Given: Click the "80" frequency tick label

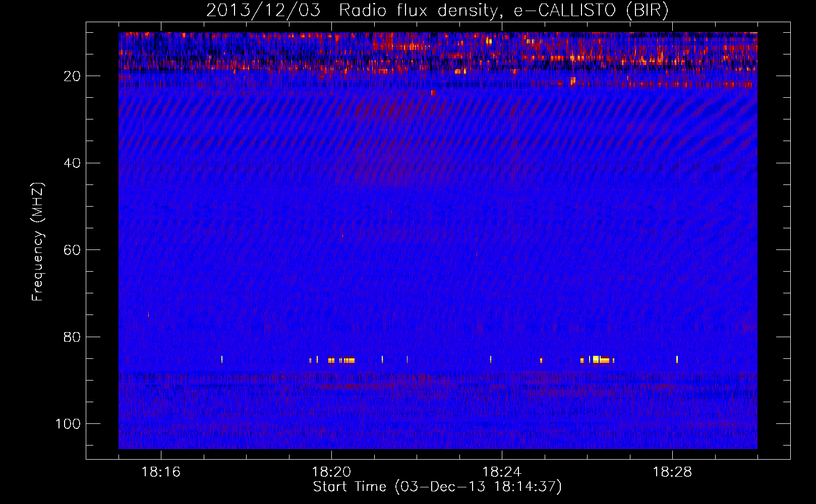Looking at the screenshot, I should [x=73, y=337].
